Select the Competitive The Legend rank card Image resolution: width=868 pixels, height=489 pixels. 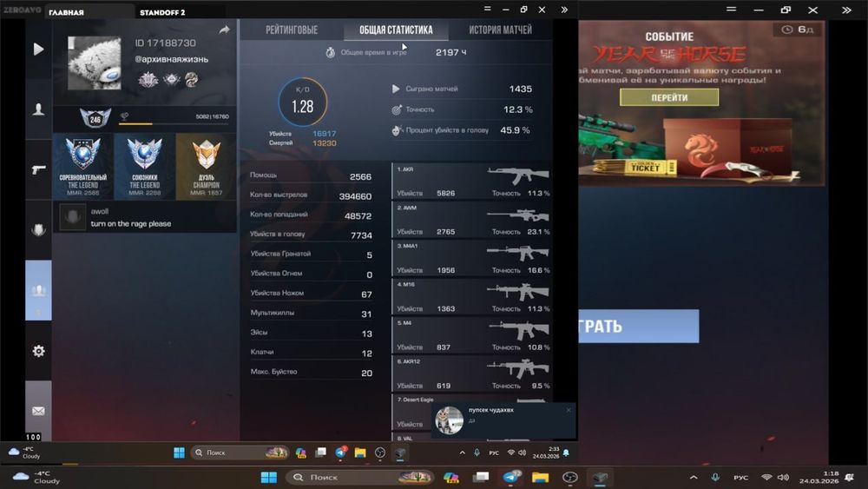(83, 166)
